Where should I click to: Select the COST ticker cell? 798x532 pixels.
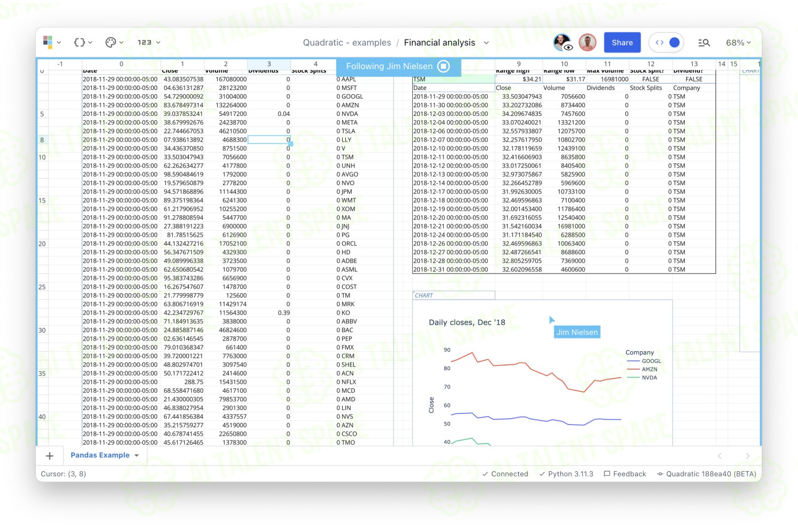pyautogui.click(x=349, y=287)
